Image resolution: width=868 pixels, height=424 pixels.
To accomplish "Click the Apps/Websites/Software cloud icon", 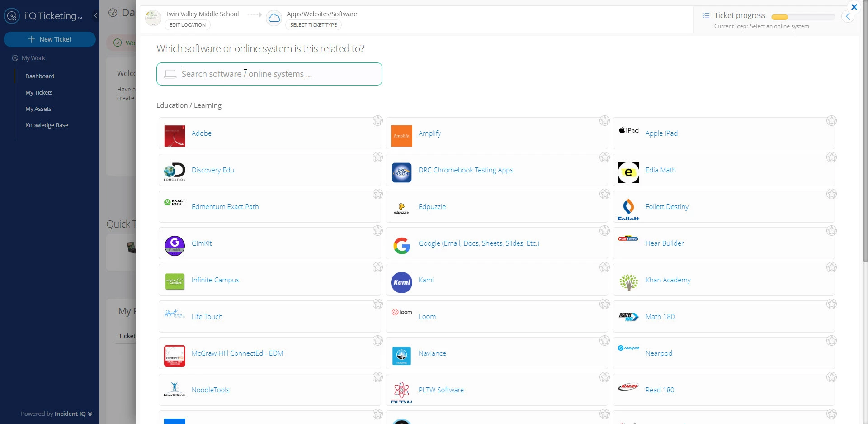I will click(274, 18).
